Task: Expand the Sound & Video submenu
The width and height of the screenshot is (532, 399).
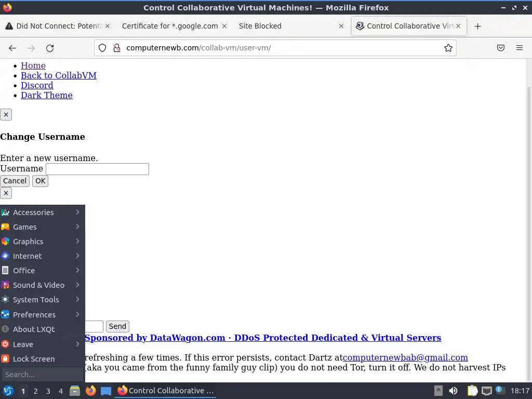Action: [x=43, y=285]
